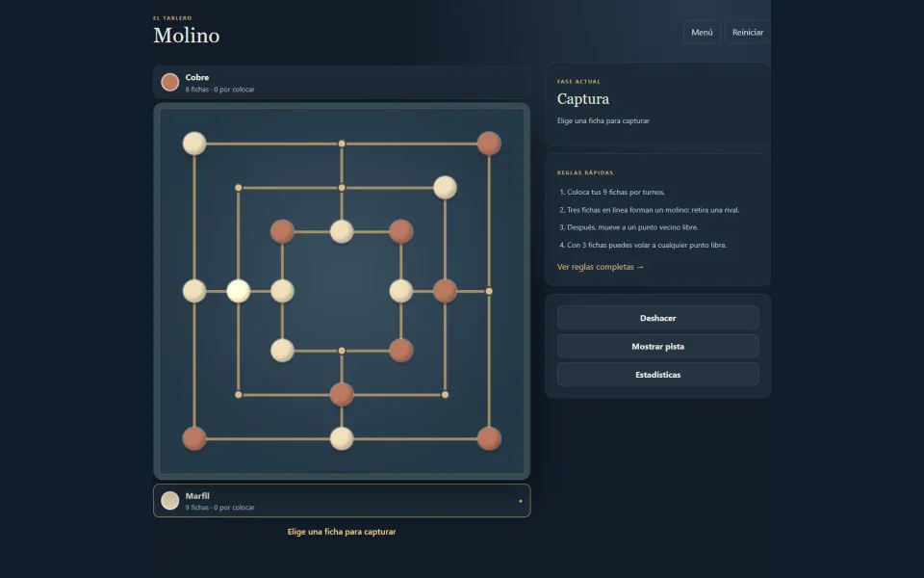
Task: Show a hint with Mostrar pista
Action: coord(657,346)
